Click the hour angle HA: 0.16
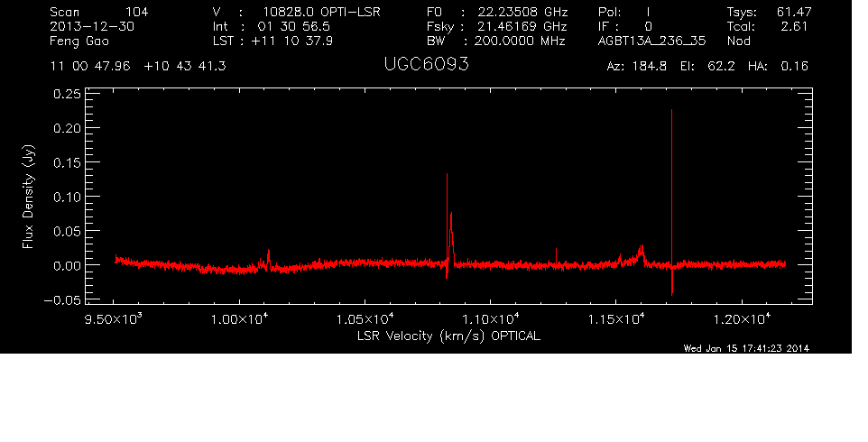The height and width of the screenshot is (442, 868). point(778,67)
